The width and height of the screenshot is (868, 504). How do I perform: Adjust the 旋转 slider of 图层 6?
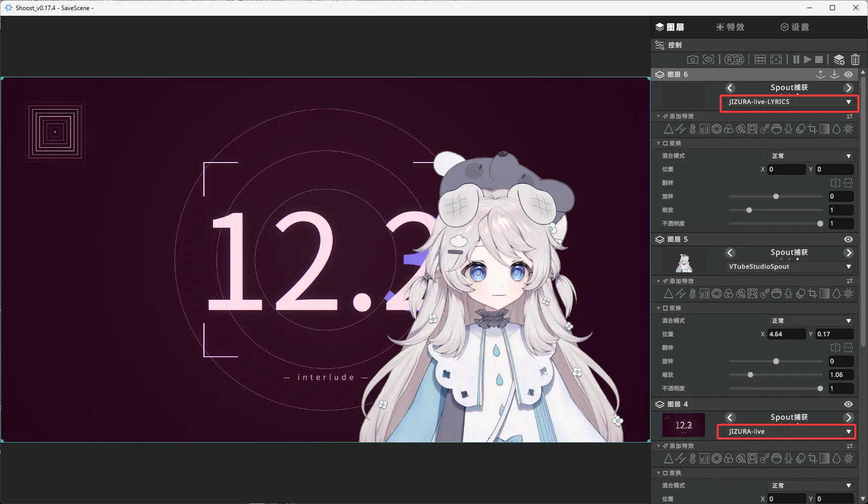776,197
